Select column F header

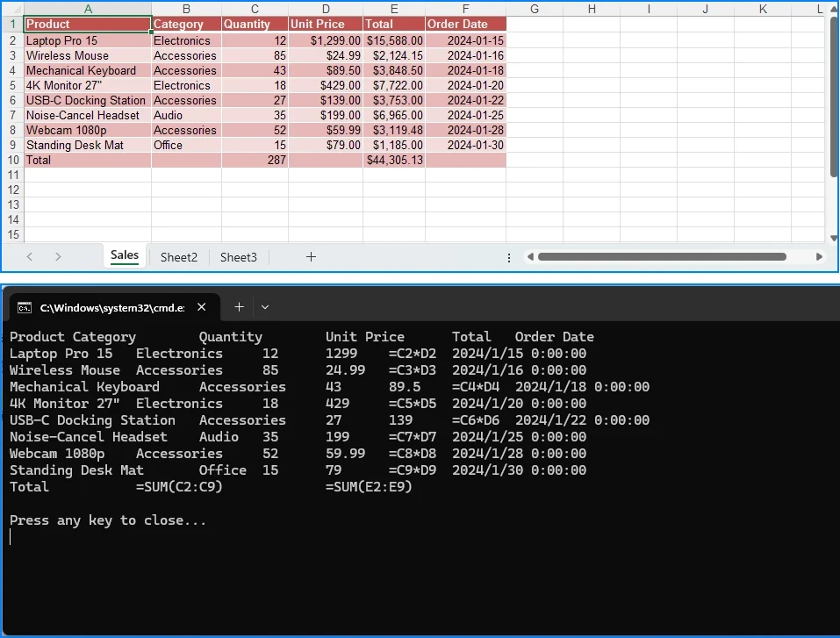[x=465, y=9]
